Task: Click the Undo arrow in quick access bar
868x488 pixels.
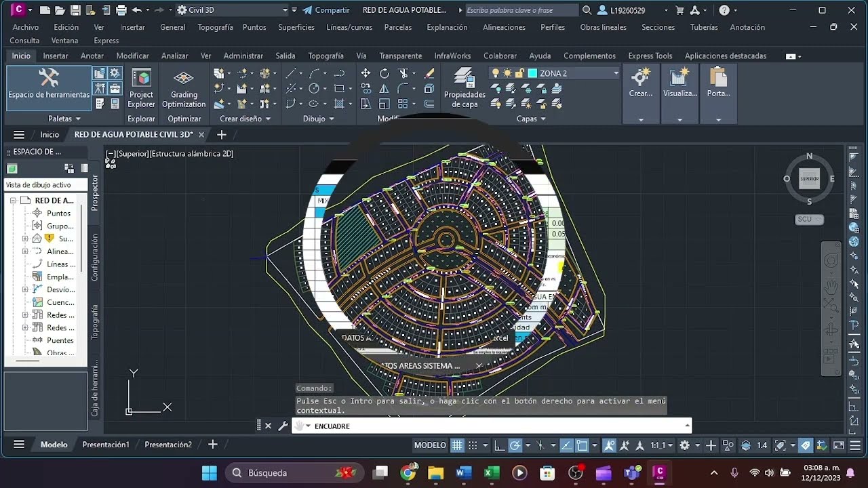Action: point(137,10)
